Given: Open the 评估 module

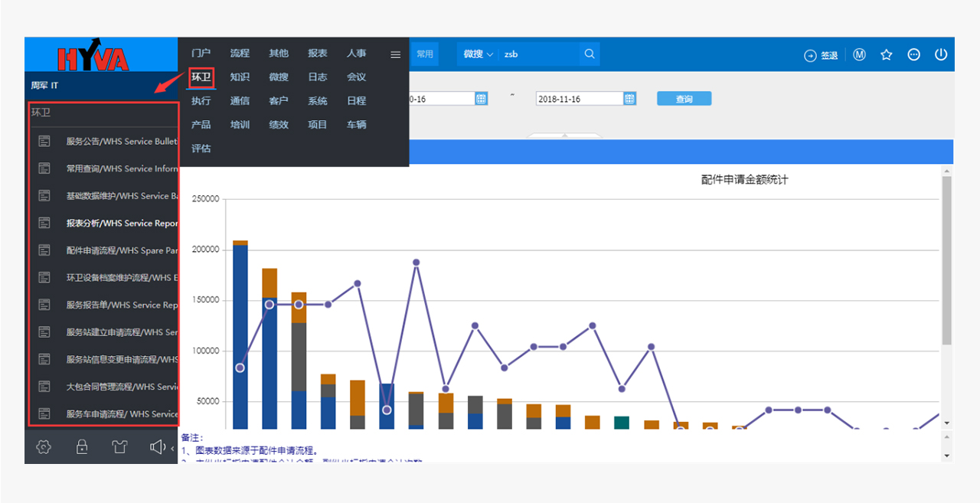Looking at the screenshot, I should [201, 149].
